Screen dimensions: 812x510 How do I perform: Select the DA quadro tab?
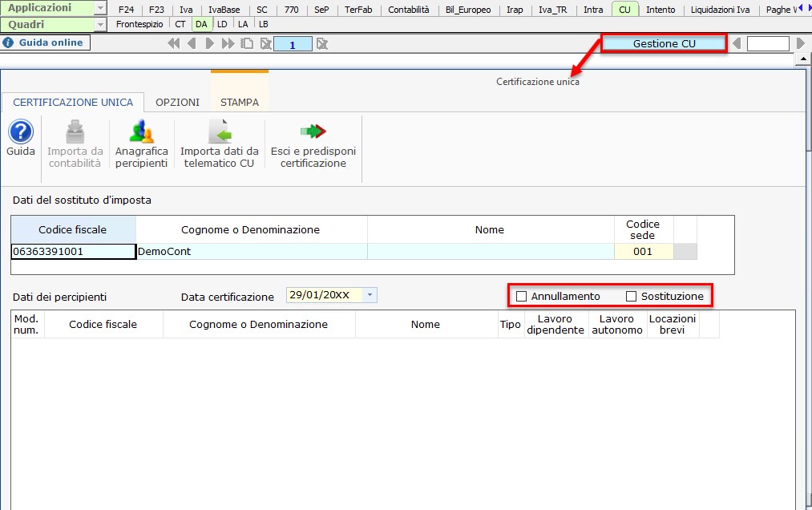[x=201, y=24]
